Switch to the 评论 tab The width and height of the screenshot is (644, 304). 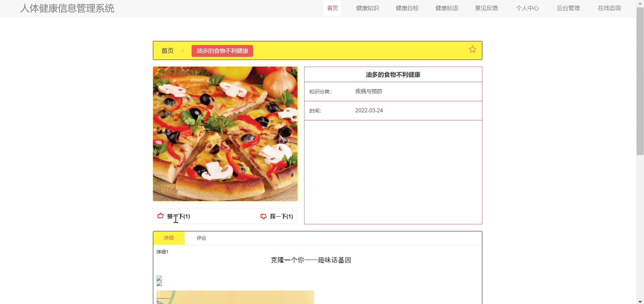coord(201,238)
